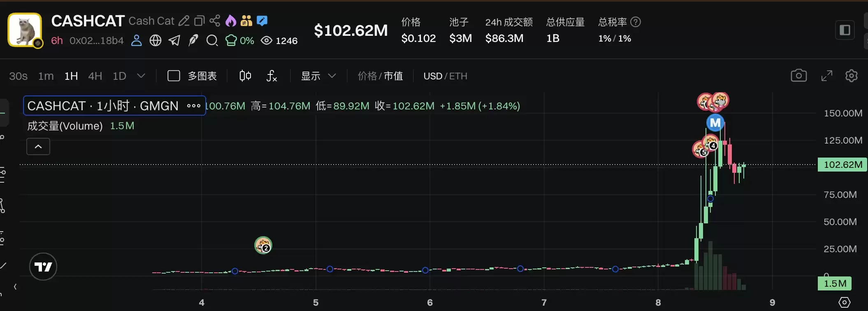Click the avatar marker with badge 2
The height and width of the screenshot is (311, 868).
[263, 245]
